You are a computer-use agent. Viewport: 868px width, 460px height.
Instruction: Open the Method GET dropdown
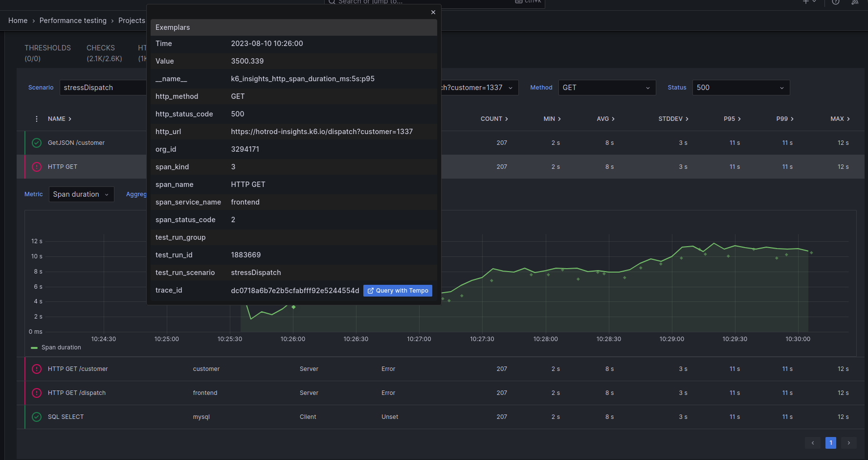click(606, 88)
